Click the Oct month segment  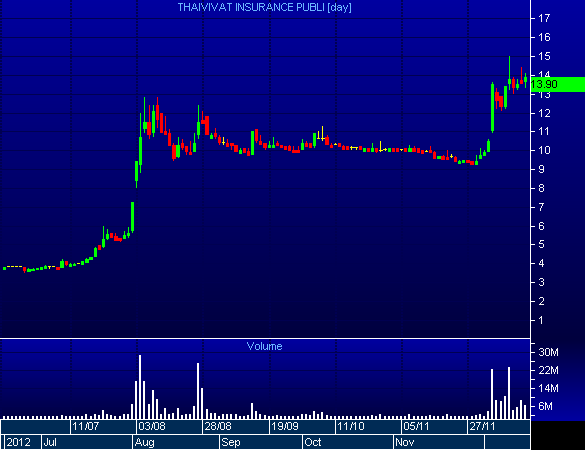point(348,442)
